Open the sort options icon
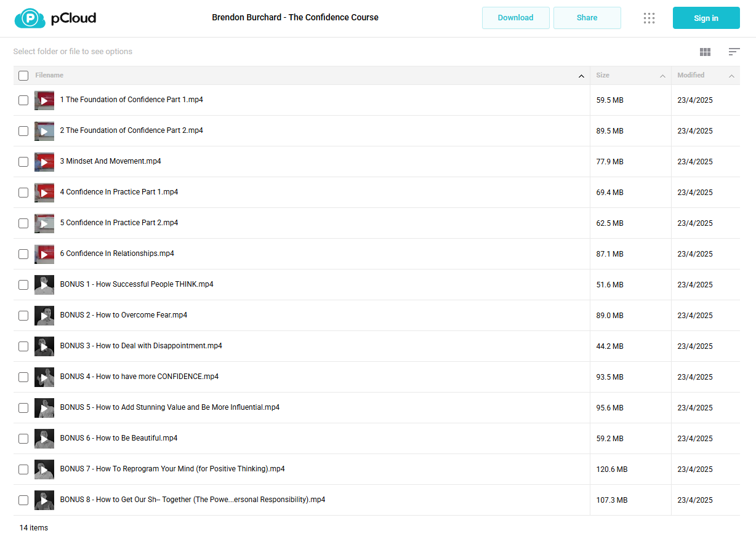The height and width of the screenshot is (547, 756). tap(734, 52)
